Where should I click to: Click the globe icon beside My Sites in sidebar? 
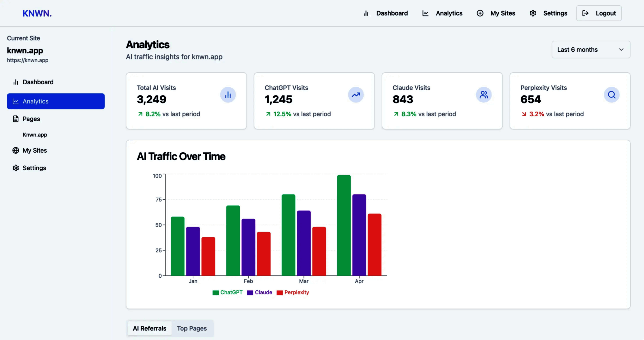16,150
